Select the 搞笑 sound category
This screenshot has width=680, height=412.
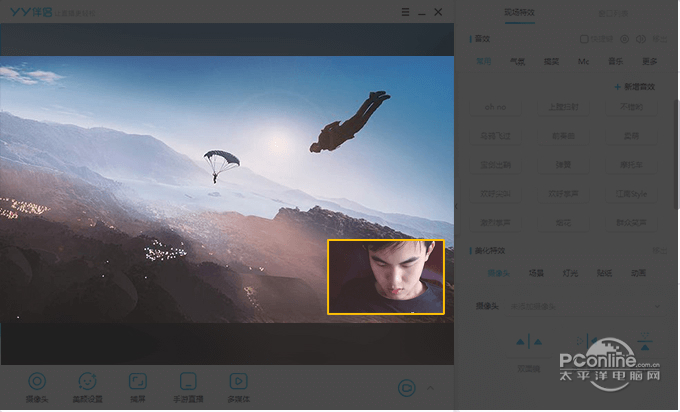[x=551, y=61]
